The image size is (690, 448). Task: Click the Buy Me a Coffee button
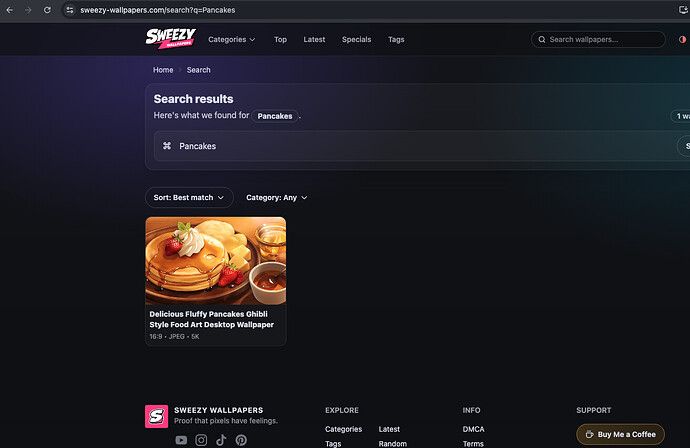[x=620, y=434]
